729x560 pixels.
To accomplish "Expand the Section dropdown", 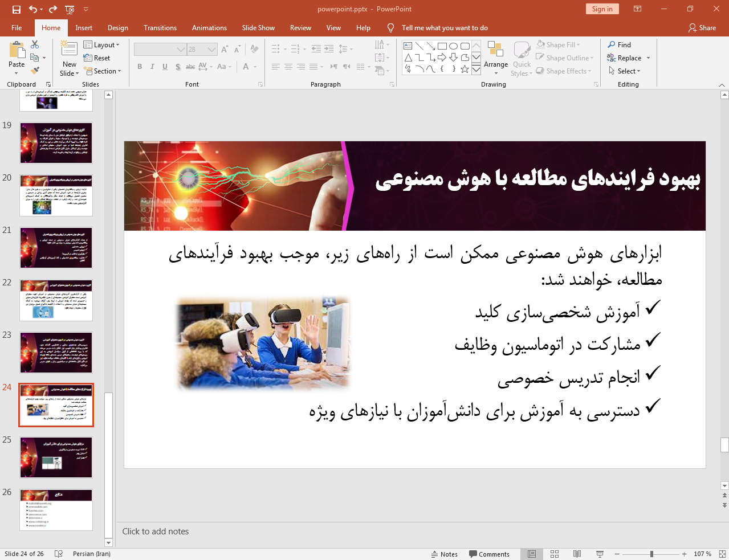I will (x=103, y=71).
